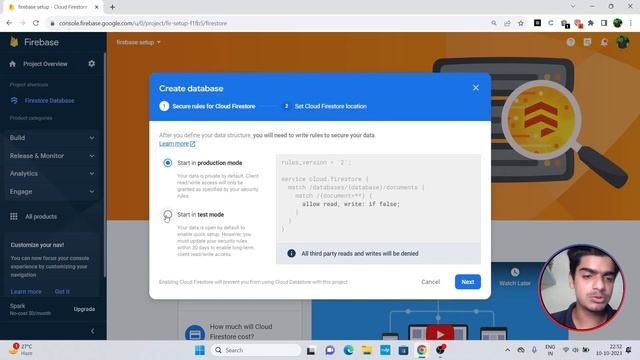Image resolution: width=640 pixels, height=360 pixels.
Task: Click the address bar URL
Action: (143, 23)
